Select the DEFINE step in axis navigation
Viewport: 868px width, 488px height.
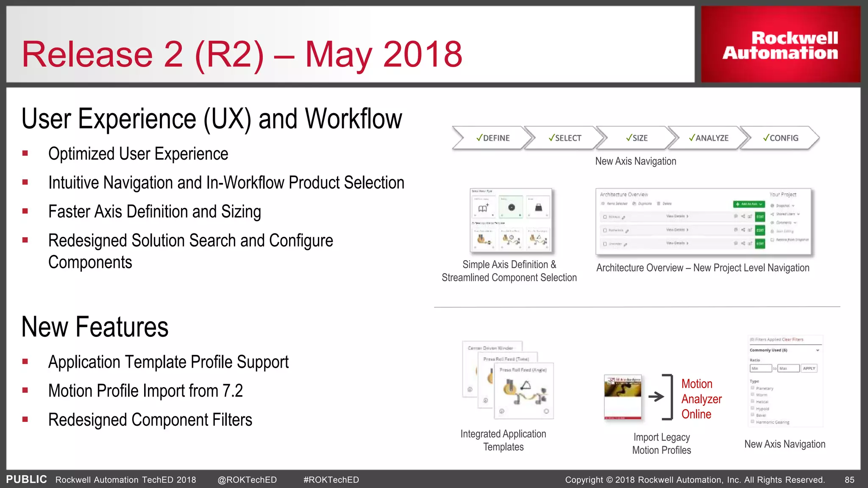[x=493, y=138]
